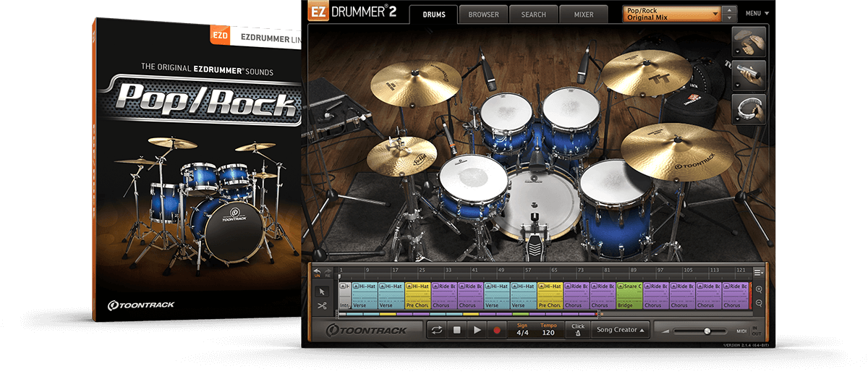Redo the song track edit
This screenshot has width=868, height=374.
[327, 272]
